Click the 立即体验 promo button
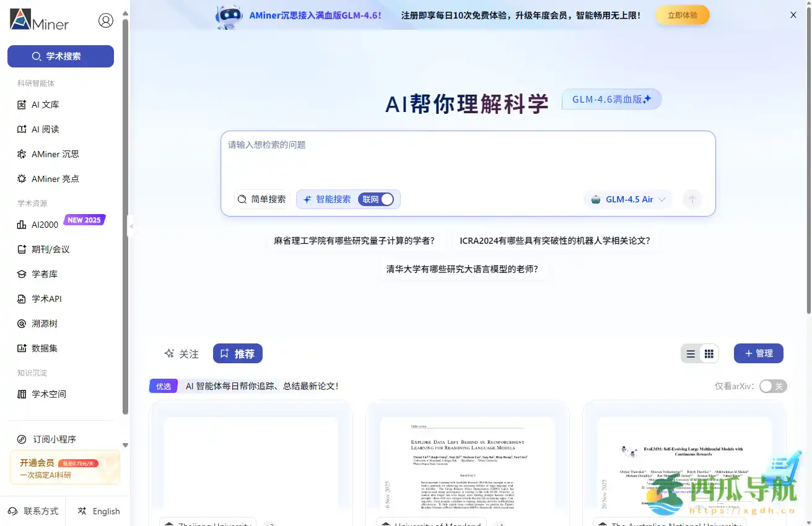 (682, 14)
